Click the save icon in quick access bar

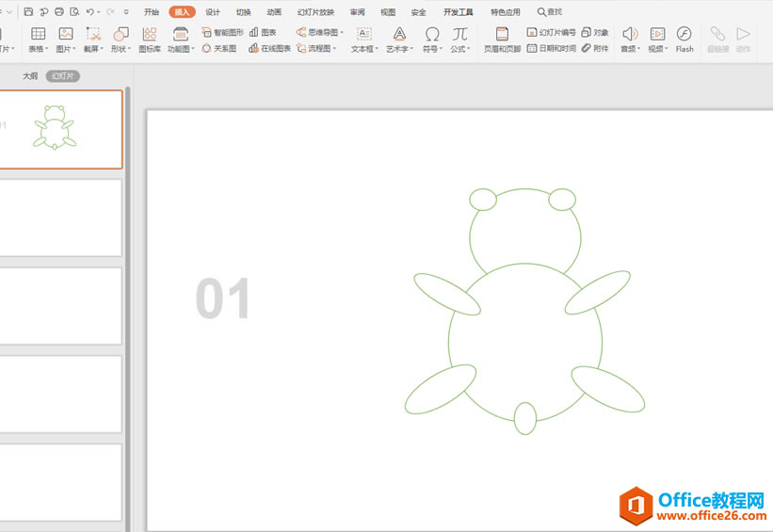coord(29,12)
